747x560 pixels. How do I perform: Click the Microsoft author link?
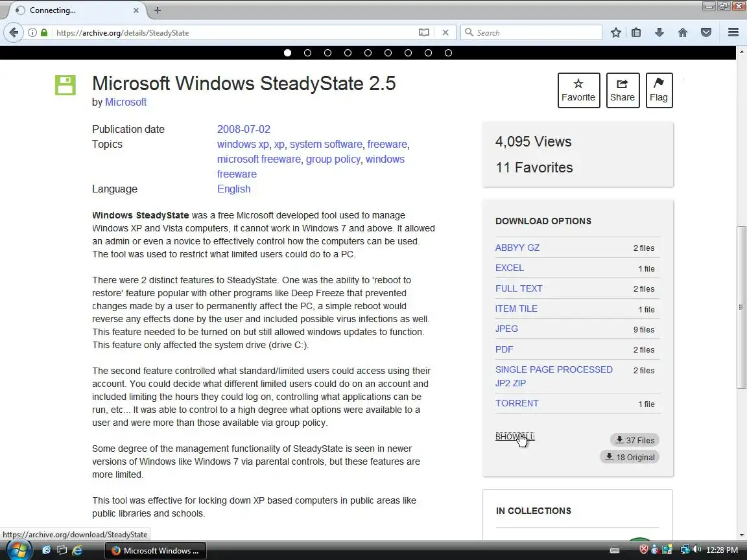click(125, 102)
